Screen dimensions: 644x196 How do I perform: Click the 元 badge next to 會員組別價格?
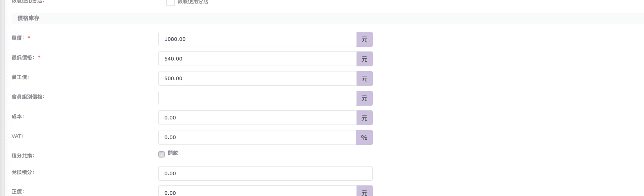point(365,98)
